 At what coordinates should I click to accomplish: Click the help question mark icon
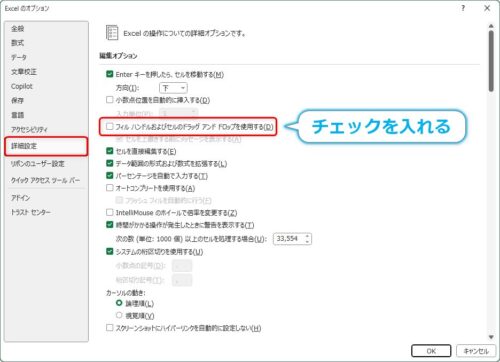(463, 8)
